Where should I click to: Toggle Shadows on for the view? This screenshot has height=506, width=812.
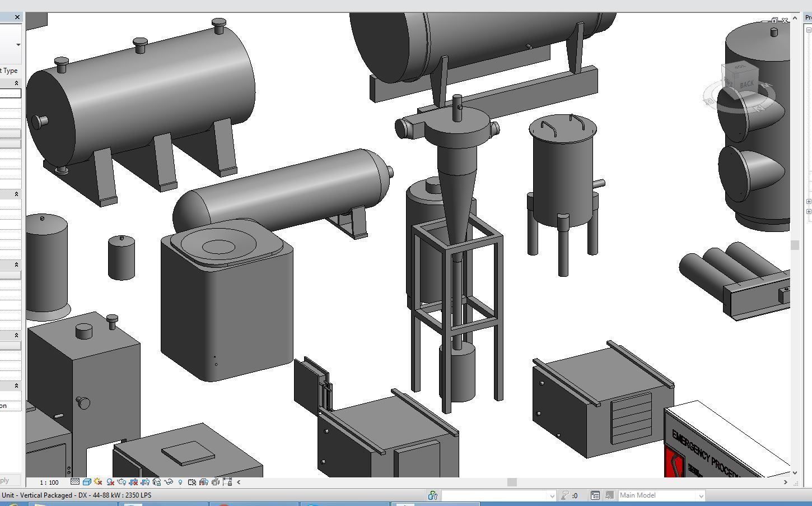tap(109, 482)
